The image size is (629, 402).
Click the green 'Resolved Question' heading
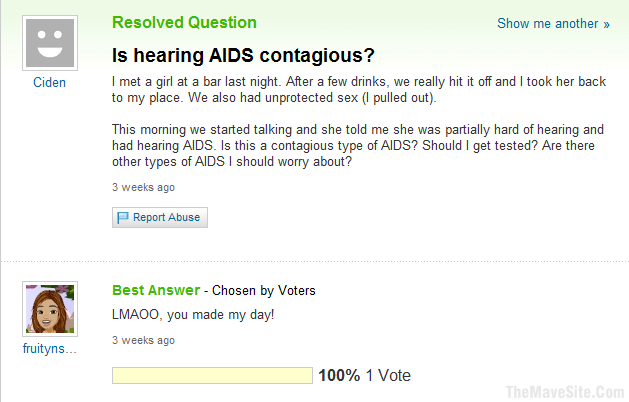[184, 22]
